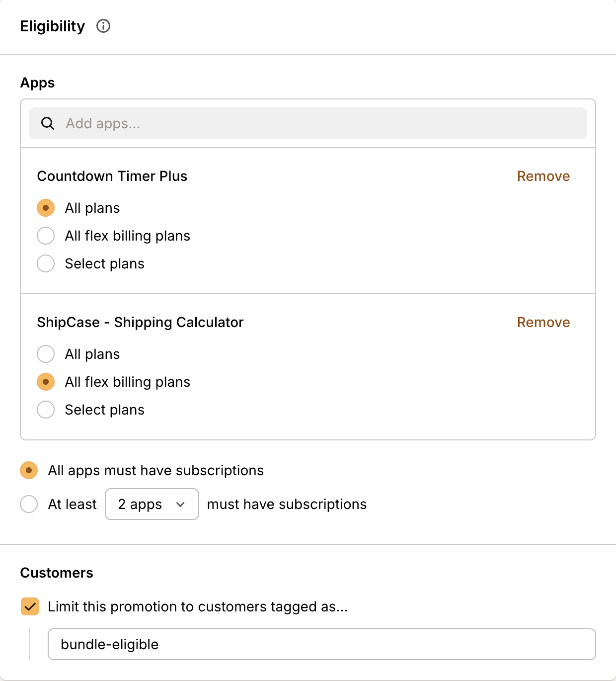This screenshot has height=681, width=616.
Task: Click the ShipCase - Shipping Calculator app name
Action: tap(140, 322)
